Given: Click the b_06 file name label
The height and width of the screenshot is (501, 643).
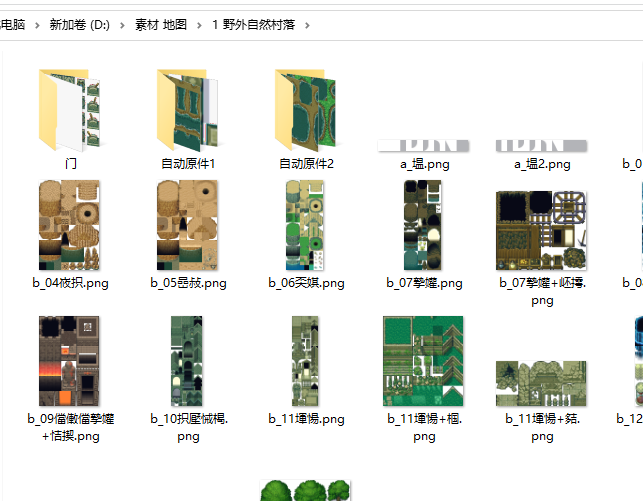Looking at the screenshot, I should coord(306,283).
